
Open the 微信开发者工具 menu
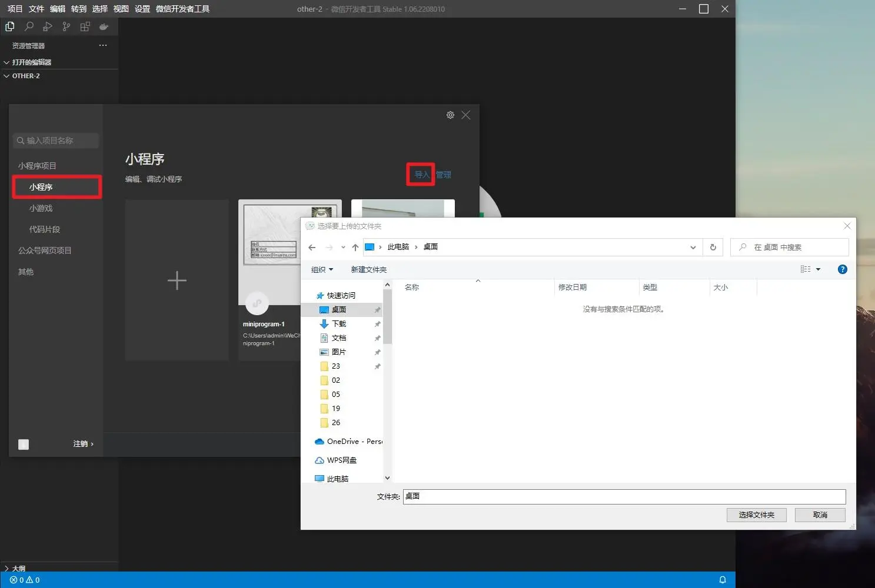182,9
